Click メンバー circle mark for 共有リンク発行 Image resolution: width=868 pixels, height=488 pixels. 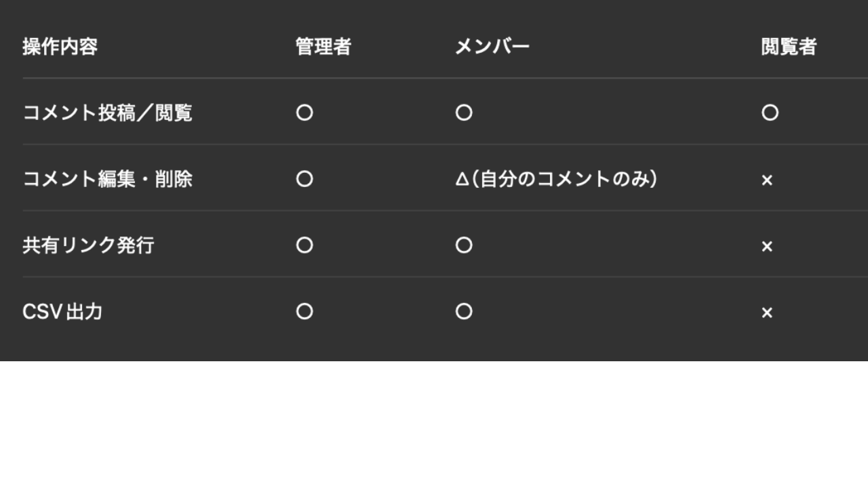pos(464,245)
